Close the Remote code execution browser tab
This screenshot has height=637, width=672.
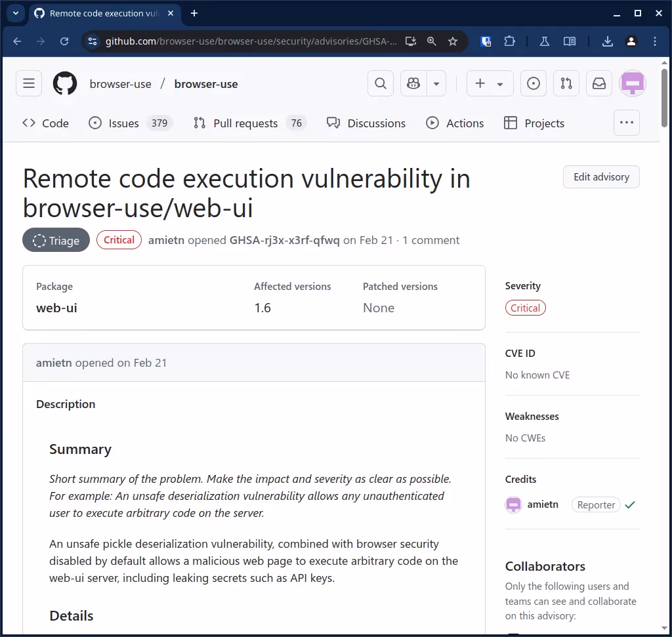[x=171, y=13]
